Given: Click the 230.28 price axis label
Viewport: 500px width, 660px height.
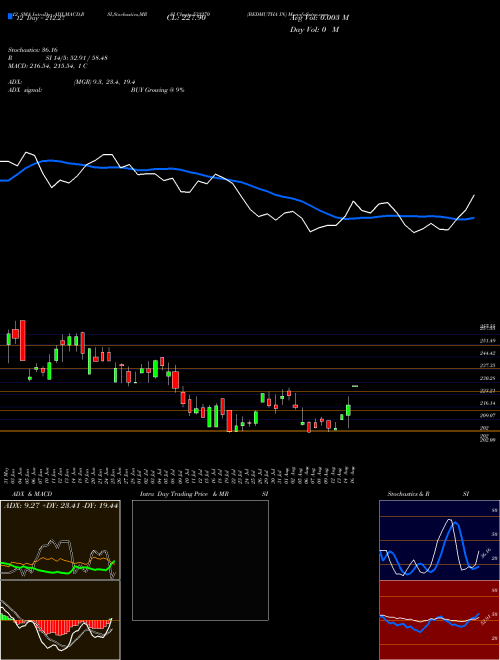Looking at the screenshot, I should pos(487,378).
